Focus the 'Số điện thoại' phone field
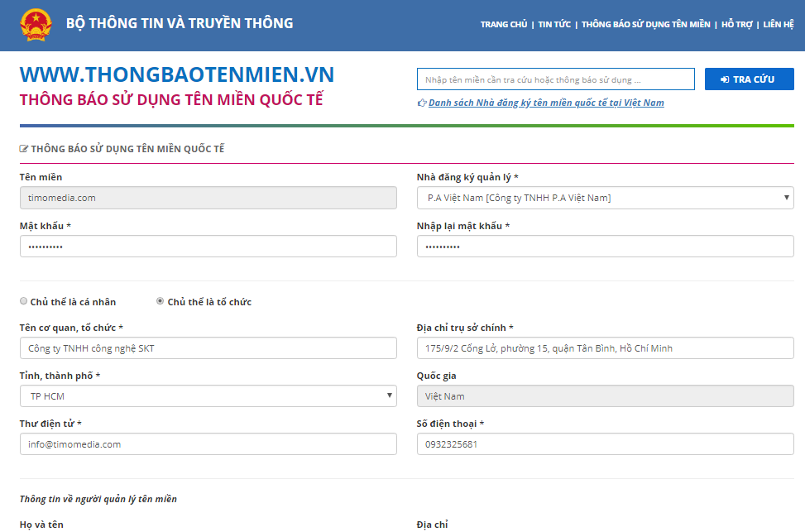Screen dimensions: 805x532 click(606, 444)
